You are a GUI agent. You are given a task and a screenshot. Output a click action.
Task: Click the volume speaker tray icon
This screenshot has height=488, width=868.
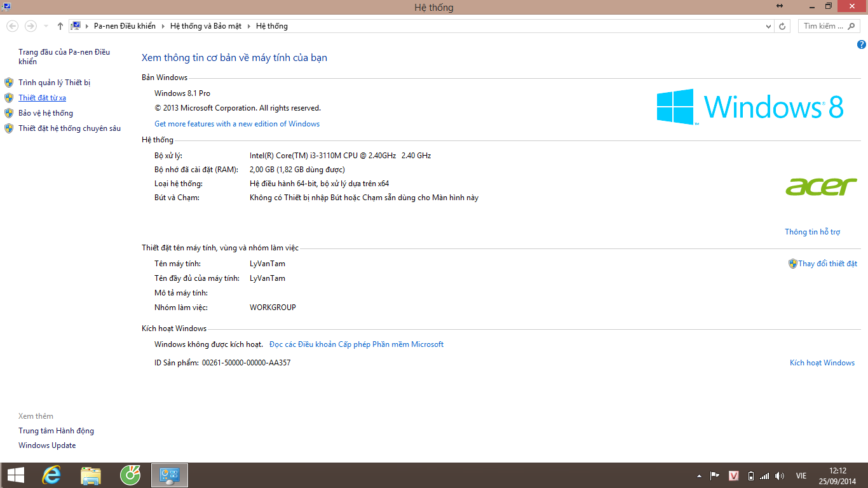[x=780, y=476]
